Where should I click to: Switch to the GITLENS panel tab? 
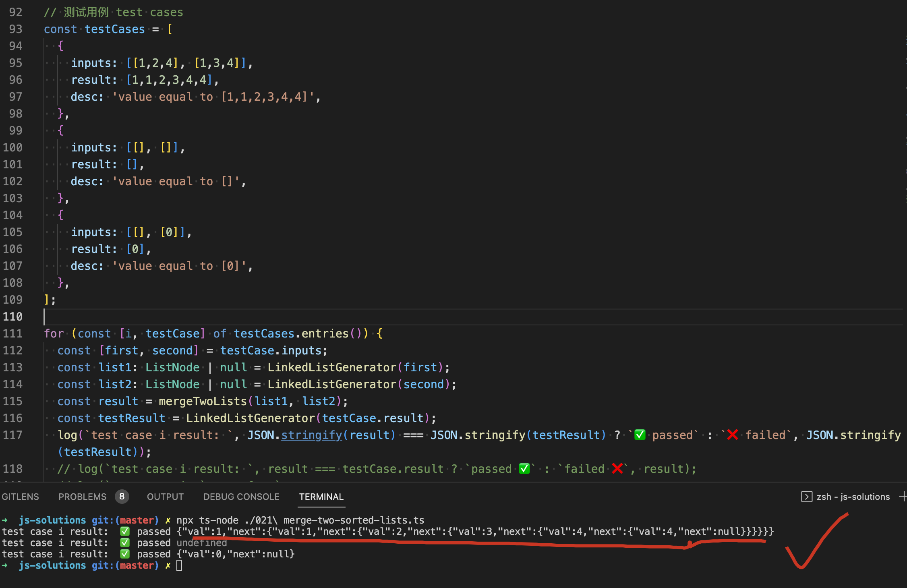tap(20, 497)
